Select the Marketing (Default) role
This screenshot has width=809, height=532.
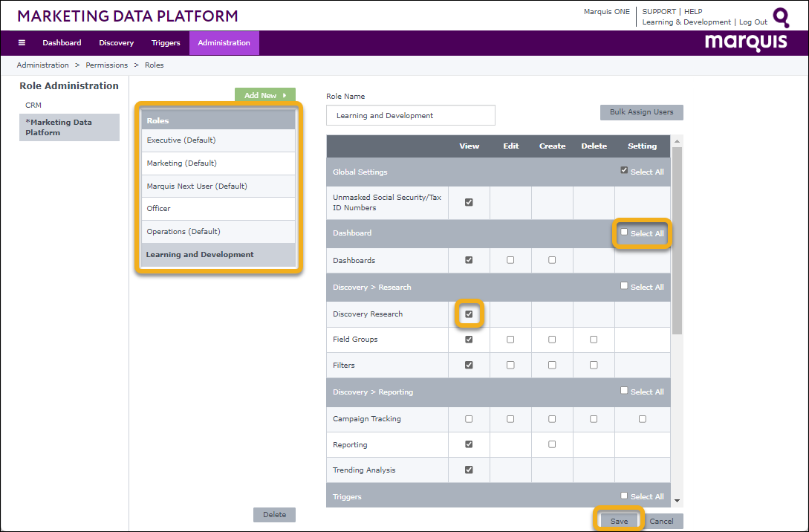click(x=218, y=163)
